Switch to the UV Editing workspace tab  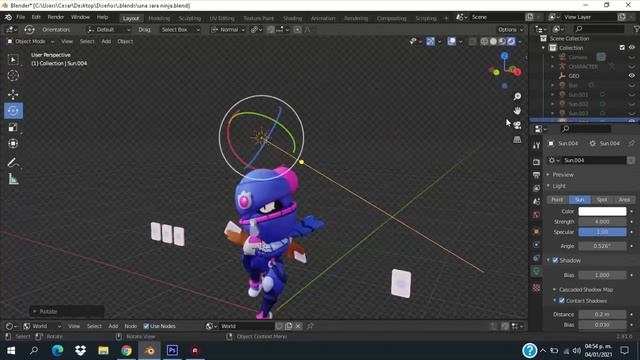click(x=222, y=18)
